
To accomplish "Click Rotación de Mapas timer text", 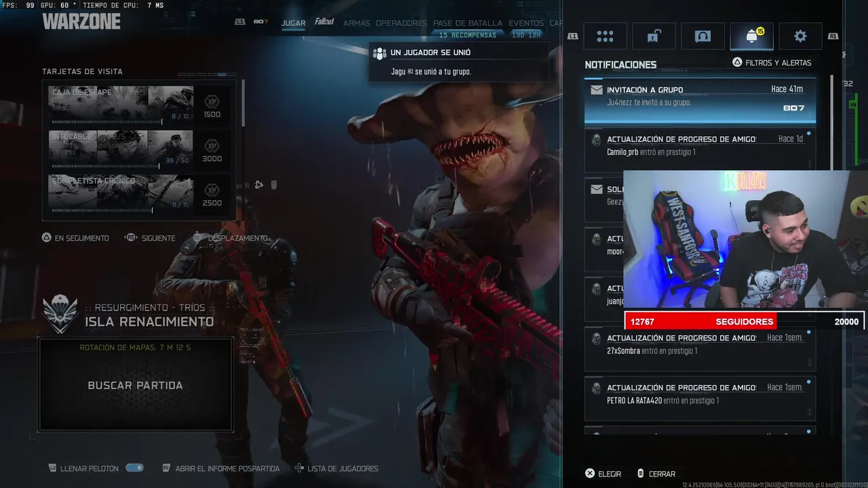I will (135, 348).
